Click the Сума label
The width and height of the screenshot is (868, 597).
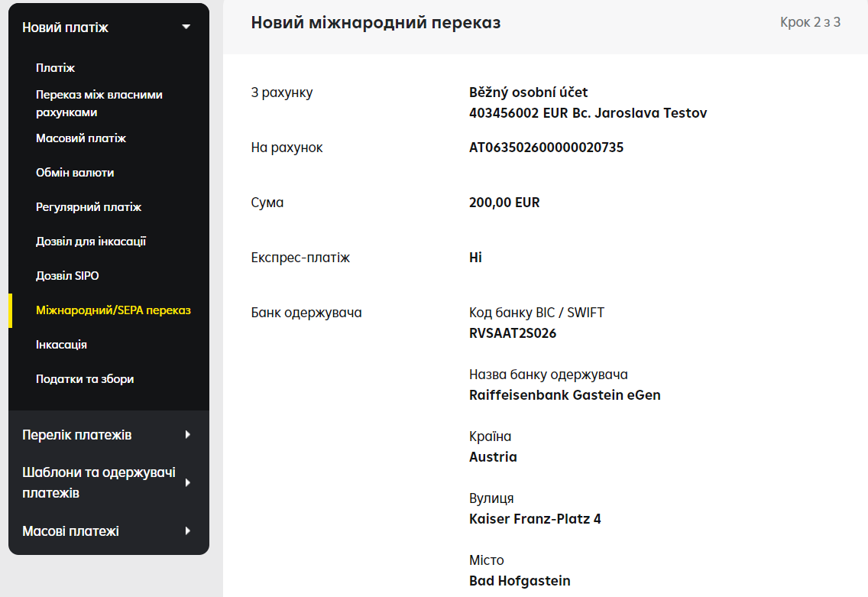click(x=267, y=202)
